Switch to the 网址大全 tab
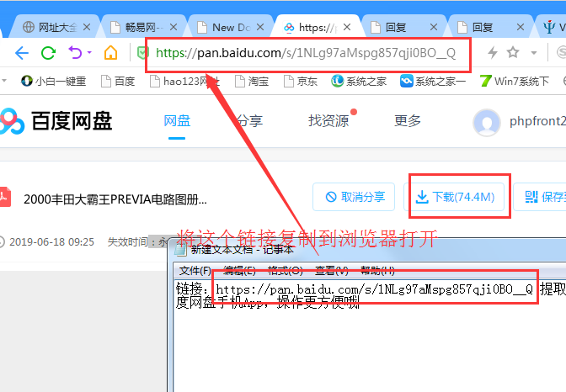This screenshot has width=566, height=392. click(x=53, y=27)
